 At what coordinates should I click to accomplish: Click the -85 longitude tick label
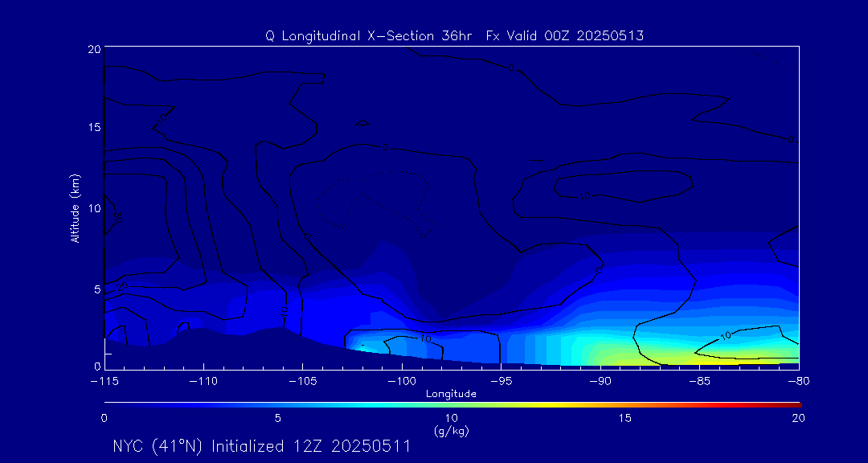pyautogui.click(x=700, y=382)
